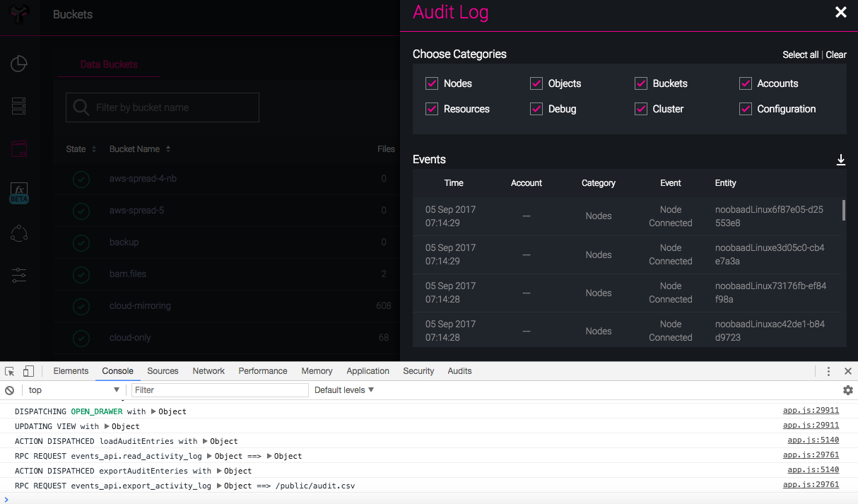The width and height of the screenshot is (858, 504).
Task: Click the console prompt input line
Action: pos(429,499)
